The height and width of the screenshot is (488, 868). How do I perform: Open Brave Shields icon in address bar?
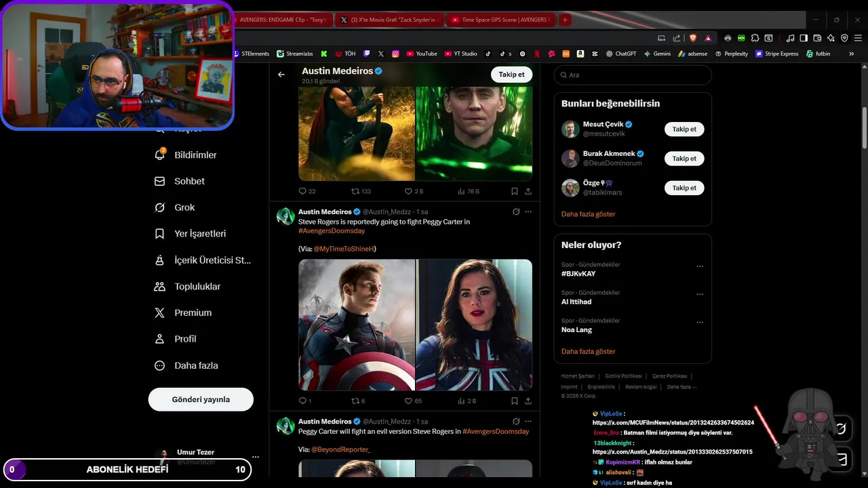[x=693, y=38]
